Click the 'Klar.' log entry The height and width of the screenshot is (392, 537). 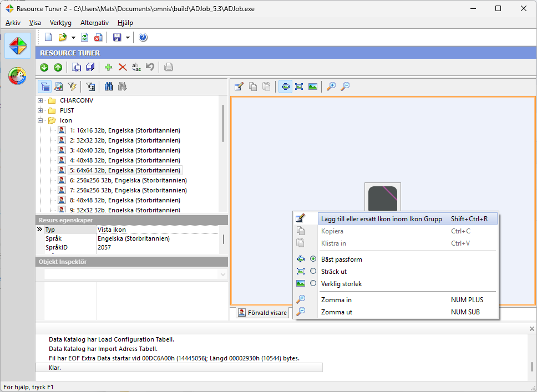(179, 368)
